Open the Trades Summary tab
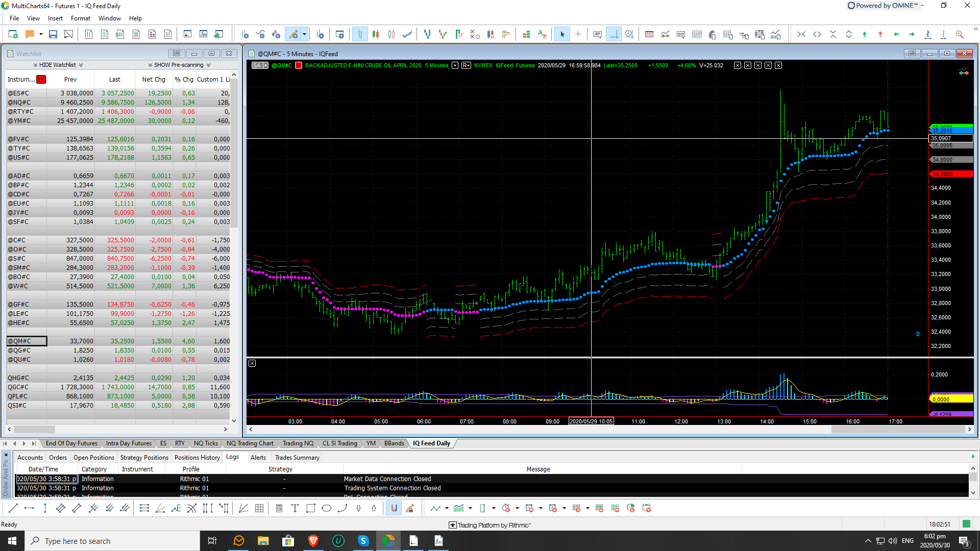 tap(297, 458)
